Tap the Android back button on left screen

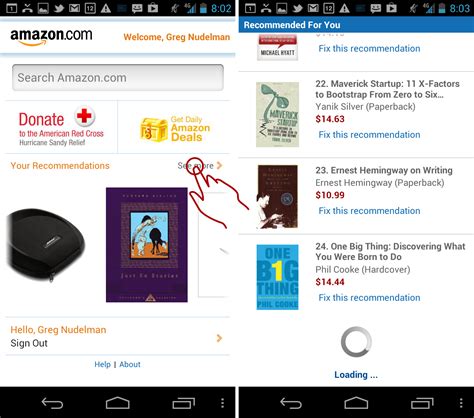coord(52,403)
